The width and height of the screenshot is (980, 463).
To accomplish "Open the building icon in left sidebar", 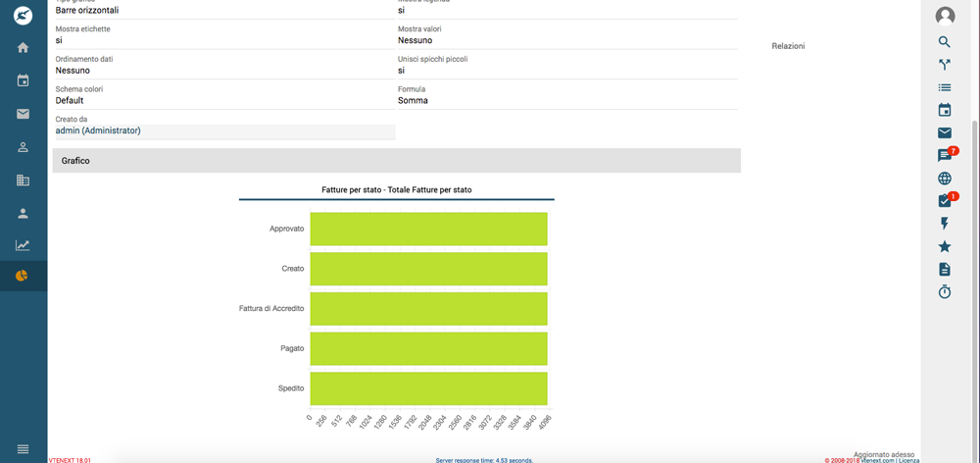I will click(x=24, y=180).
